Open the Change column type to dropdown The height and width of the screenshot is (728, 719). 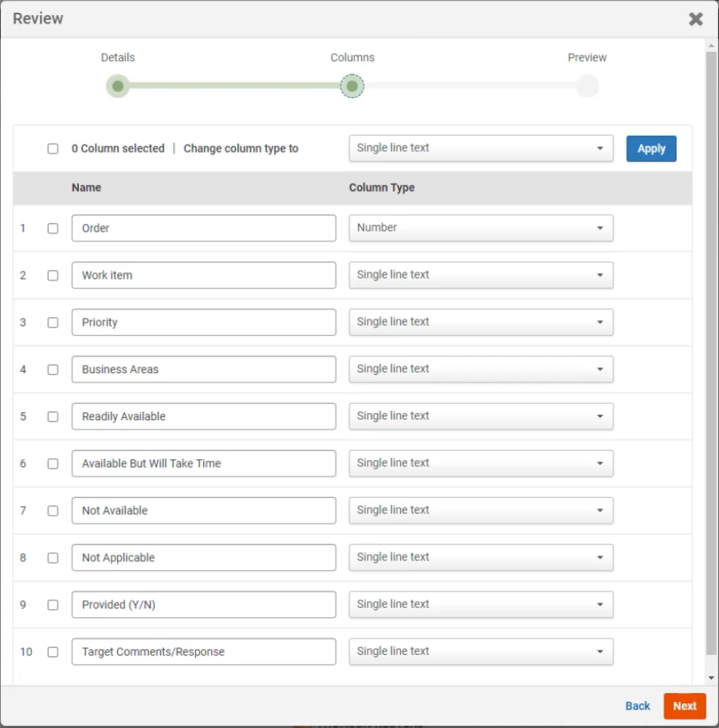pyautogui.click(x=480, y=149)
